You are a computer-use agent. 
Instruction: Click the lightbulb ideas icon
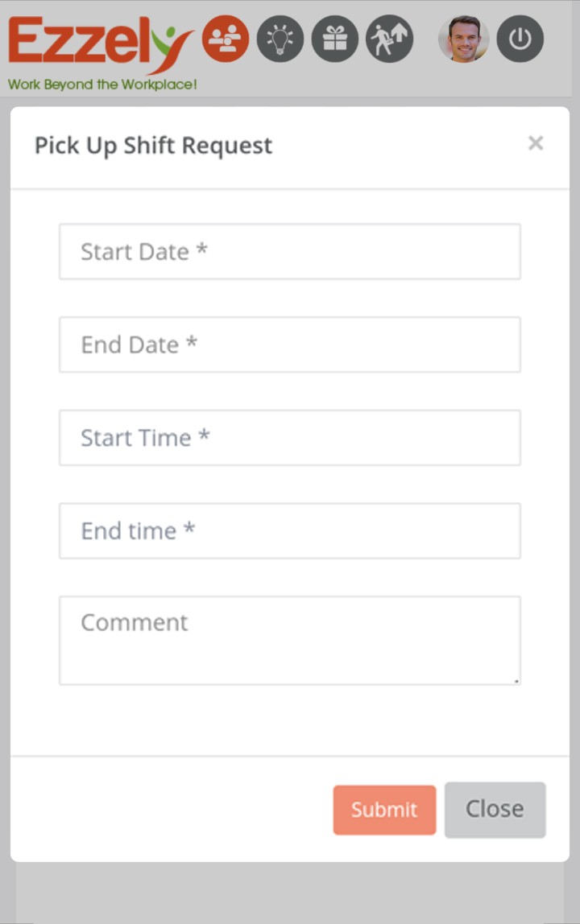tap(280, 39)
